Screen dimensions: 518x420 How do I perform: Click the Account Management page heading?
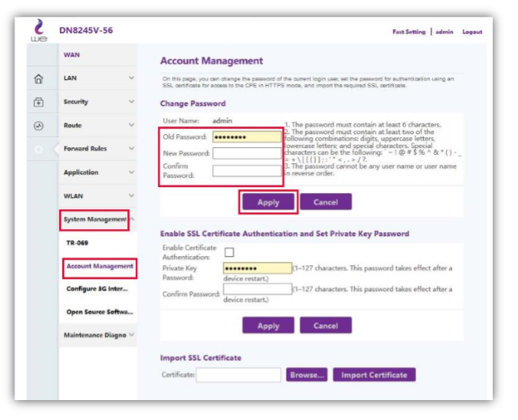pos(211,61)
